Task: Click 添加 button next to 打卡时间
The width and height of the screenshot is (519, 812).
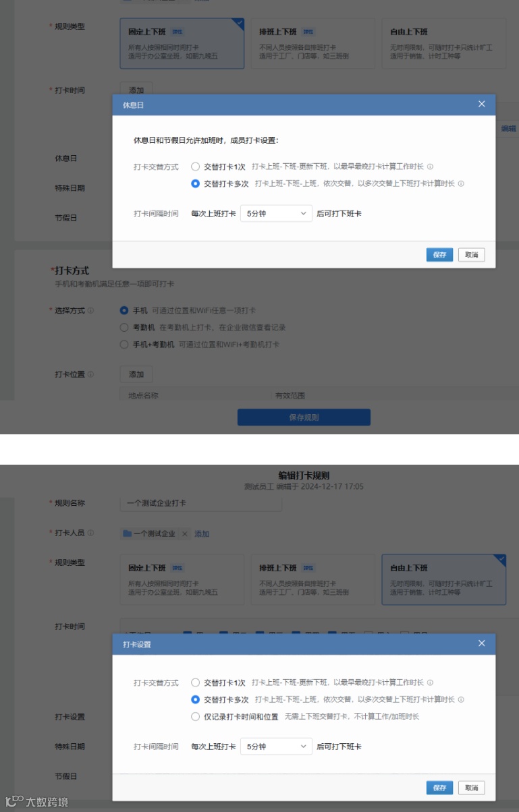Action: coord(136,90)
